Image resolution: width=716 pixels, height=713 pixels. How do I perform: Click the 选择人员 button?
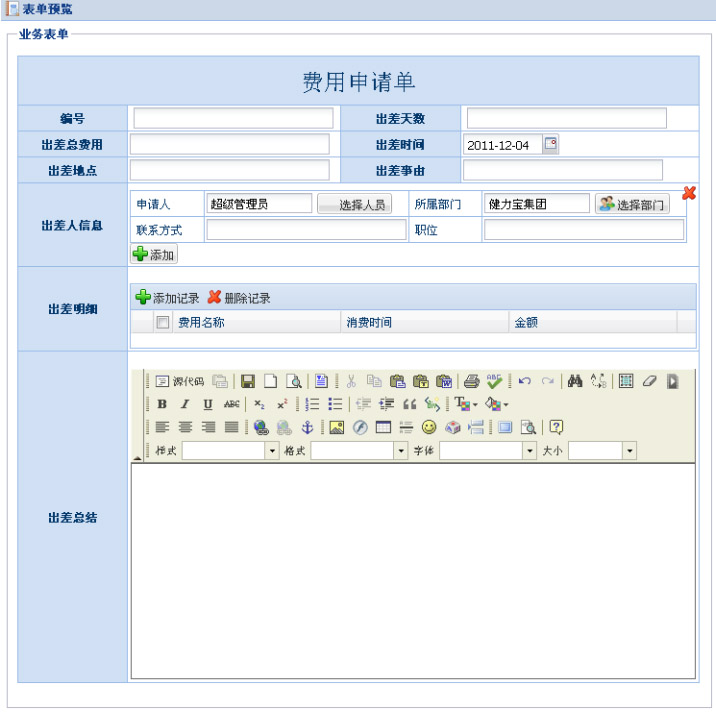354,204
